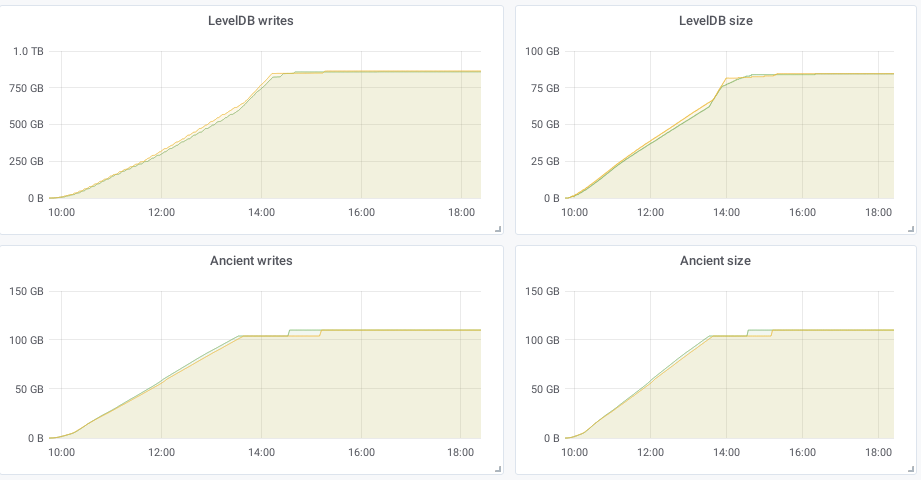
Task: Grab the LevelDB size panel resize handle
Action: point(911,229)
